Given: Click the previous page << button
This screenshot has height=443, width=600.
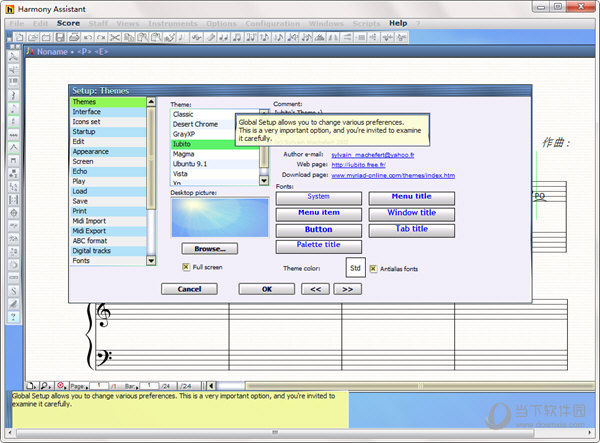Looking at the screenshot, I should click(x=315, y=289).
